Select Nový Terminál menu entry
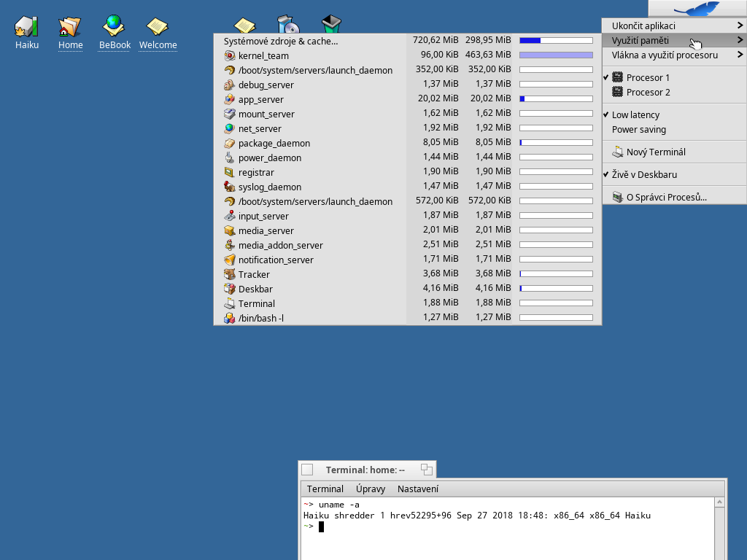747x560 pixels. click(674, 152)
